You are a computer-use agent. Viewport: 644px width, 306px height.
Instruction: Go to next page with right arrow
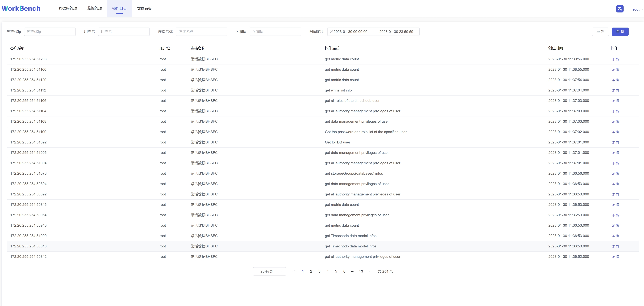[370, 271]
